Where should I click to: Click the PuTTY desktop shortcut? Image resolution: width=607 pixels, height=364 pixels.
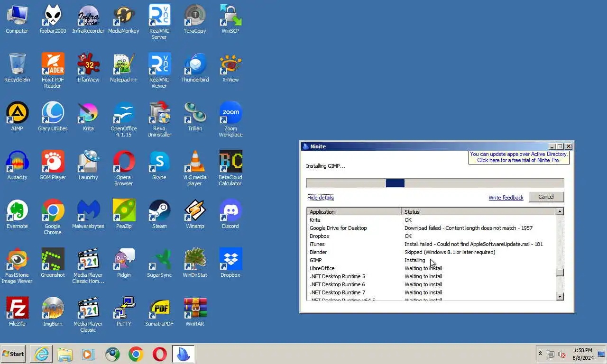click(x=124, y=312)
